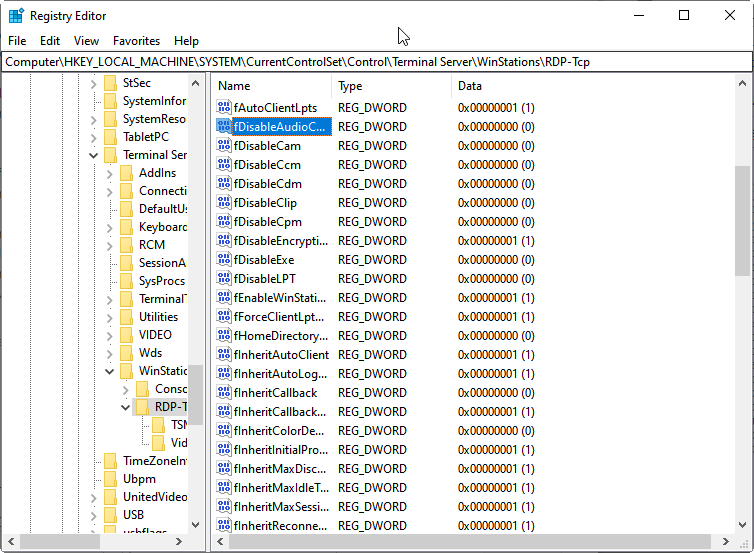Click the SystemReso folder icon
Screen dimensions: 754x553
click(111, 119)
